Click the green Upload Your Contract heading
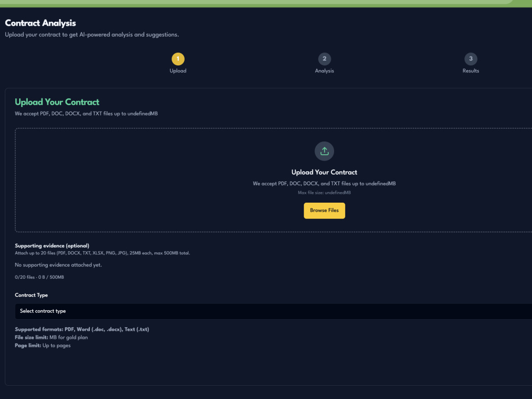 pos(57,102)
